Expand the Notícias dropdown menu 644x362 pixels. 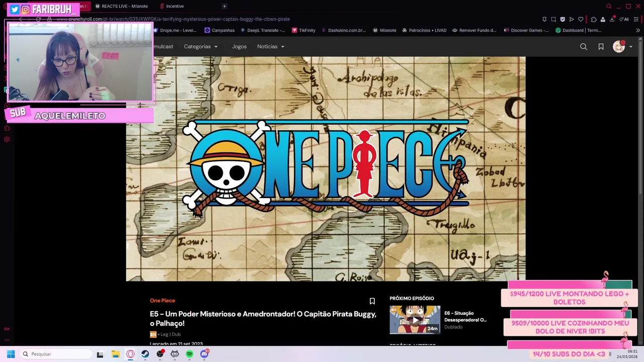[271, 46]
